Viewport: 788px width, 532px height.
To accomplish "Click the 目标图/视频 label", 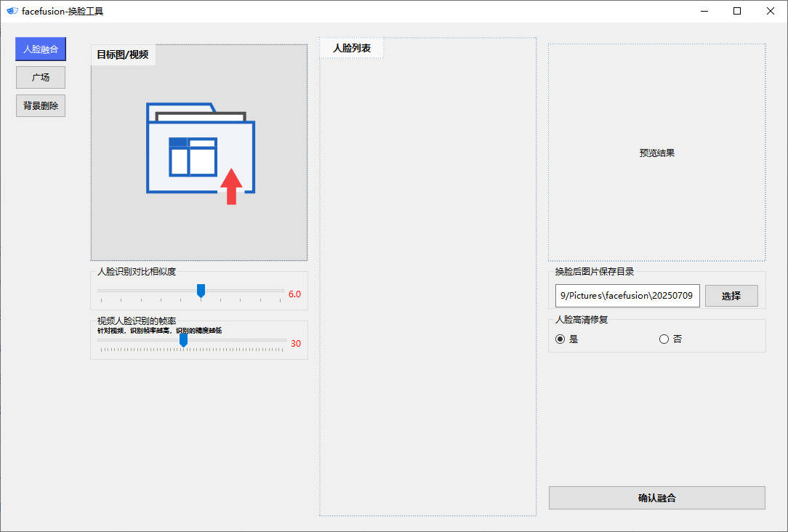I will (x=123, y=55).
